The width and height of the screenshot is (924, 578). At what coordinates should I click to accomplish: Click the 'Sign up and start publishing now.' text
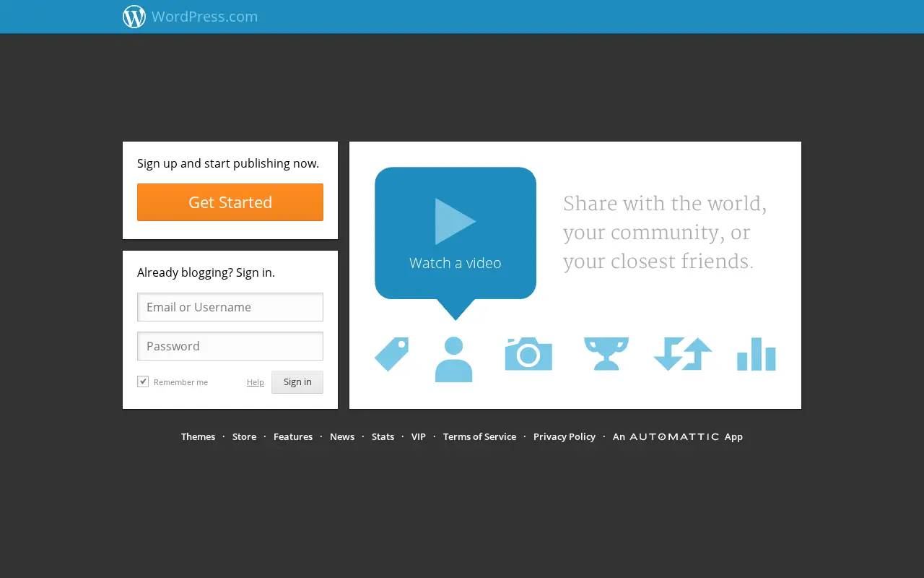click(x=228, y=163)
